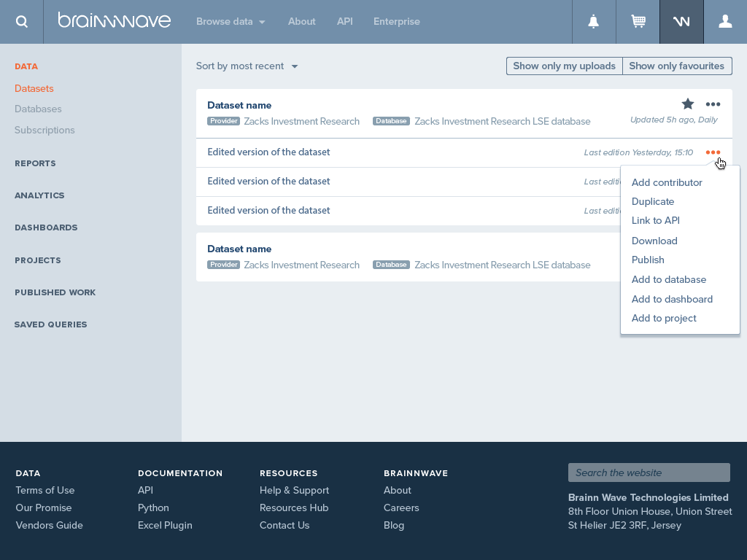The image size is (747, 560).
Task: Open Datasets in the sidebar
Action: [34, 88]
